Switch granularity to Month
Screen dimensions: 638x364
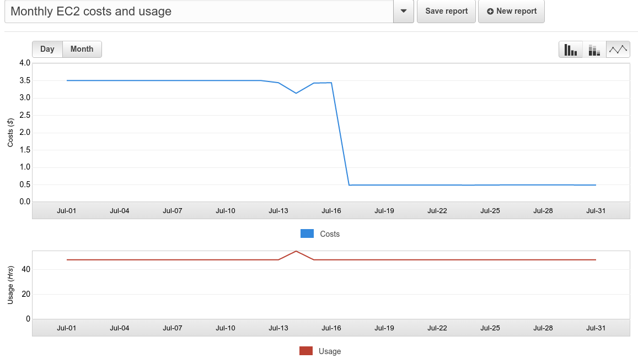tap(82, 49)
